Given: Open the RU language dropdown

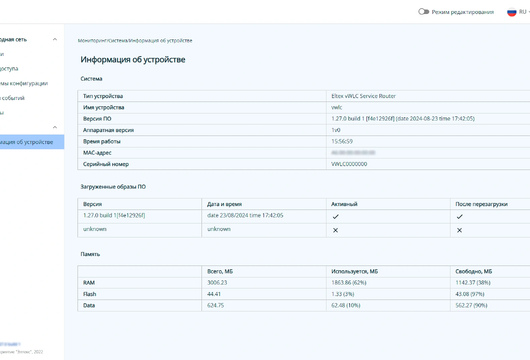Looking at the screenshot, I should pyautogui.click(x=523, y=12).
